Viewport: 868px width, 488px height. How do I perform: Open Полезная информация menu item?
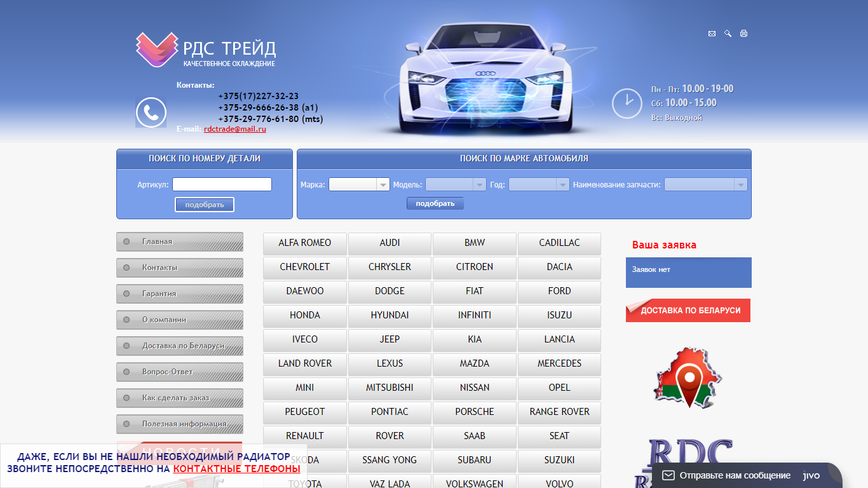[180, 424]
